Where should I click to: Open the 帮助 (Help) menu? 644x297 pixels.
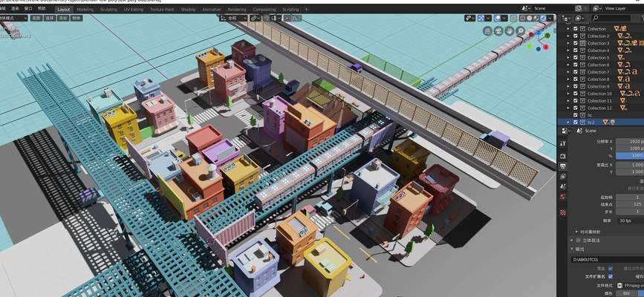[42, 9]
